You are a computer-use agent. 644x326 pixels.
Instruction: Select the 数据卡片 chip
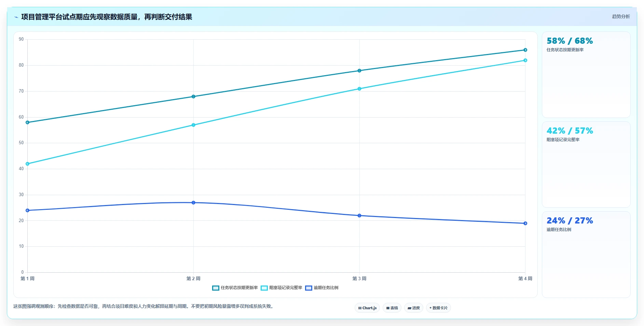[x=438, y=308]
